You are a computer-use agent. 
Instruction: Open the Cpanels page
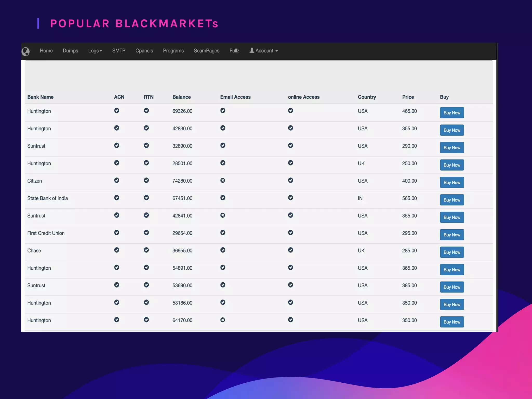coord(144,51)
